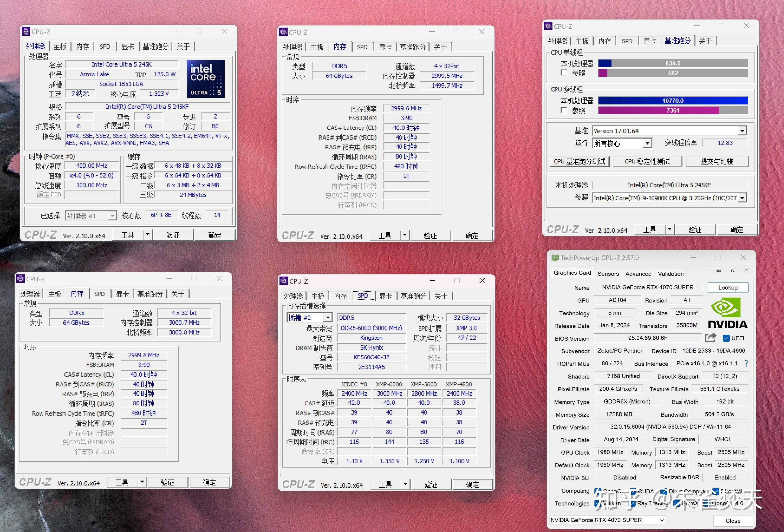Minimize the CPU-Z benchmark window
784x532 pixels.
(x=697, y=26)
